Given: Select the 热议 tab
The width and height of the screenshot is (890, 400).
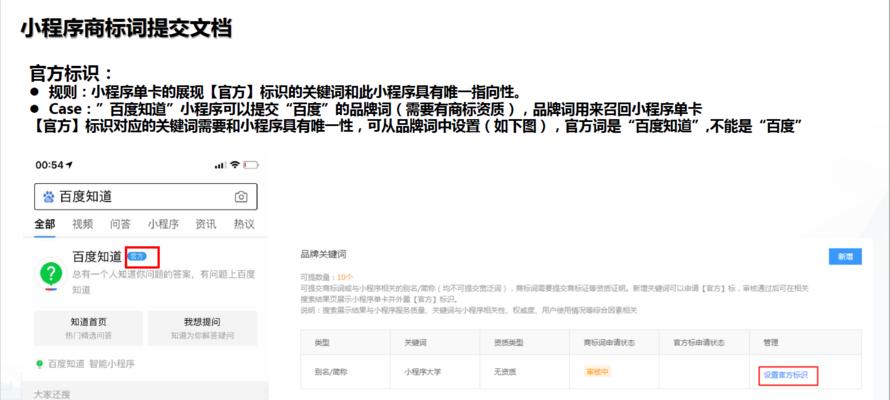Looking at the screenshot, I should point(244,224).
